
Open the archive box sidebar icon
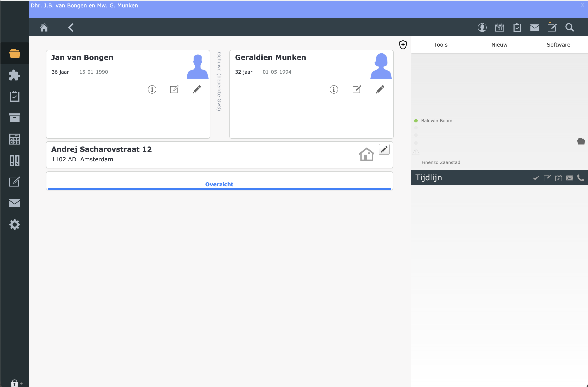pyautogui.click(x=15, y=117)
